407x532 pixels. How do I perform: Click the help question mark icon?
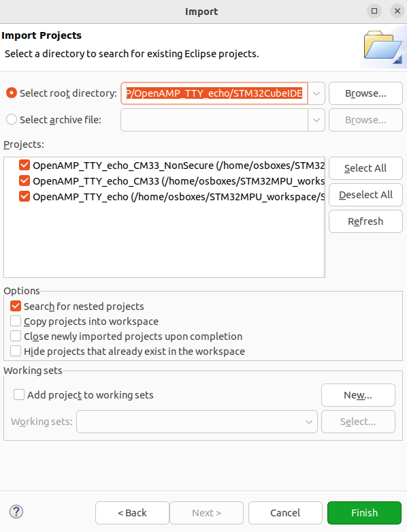(x=16, y=512)
